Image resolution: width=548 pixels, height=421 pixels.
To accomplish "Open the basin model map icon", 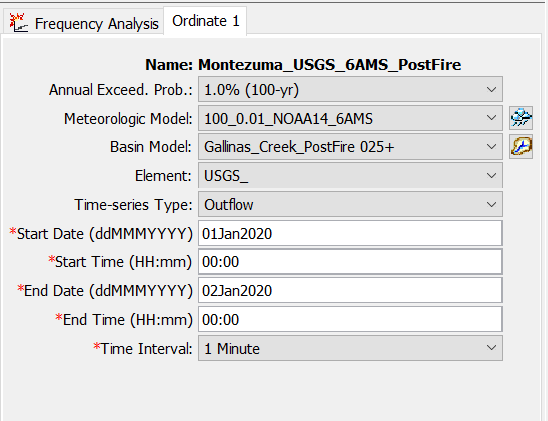I will click(521, 146).
